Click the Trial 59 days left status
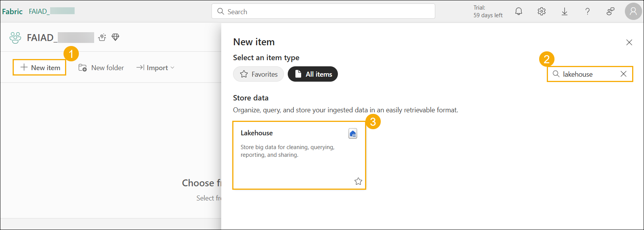This screenshot has height=230, width=644. tap(488, 11)
